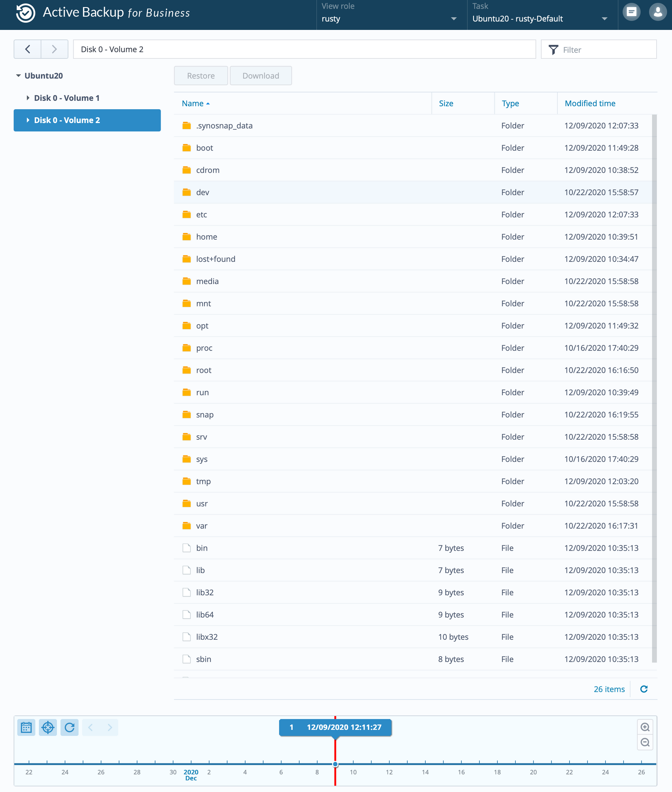Zoom in on the timeline
Viewport: 672px width, 792px height.
coord(645,727)
